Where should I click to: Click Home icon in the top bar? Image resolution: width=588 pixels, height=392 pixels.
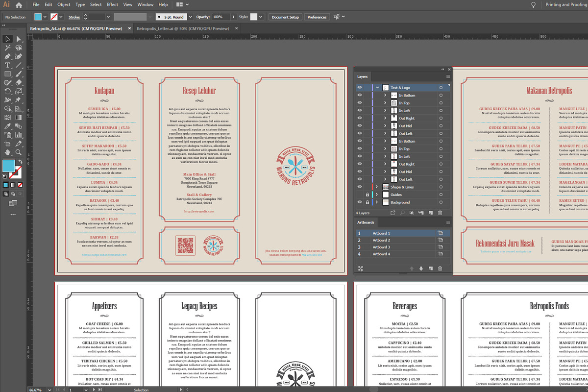pos(19,5)
